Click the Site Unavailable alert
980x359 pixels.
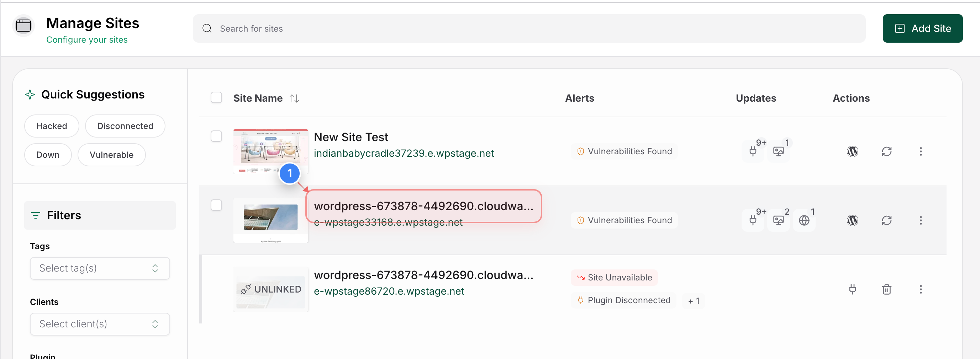pos(614,278)
